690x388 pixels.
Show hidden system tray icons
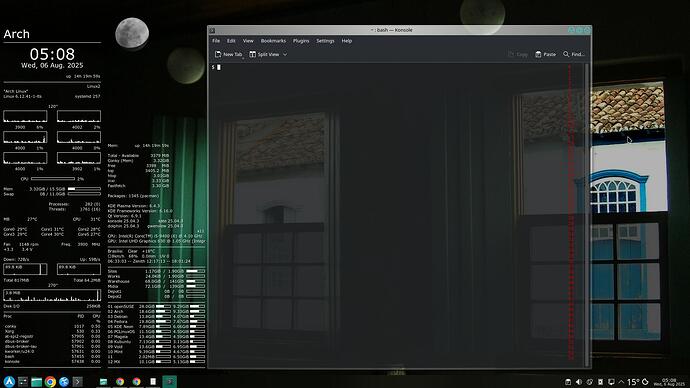pyautogui.click(x=621, y=382)
